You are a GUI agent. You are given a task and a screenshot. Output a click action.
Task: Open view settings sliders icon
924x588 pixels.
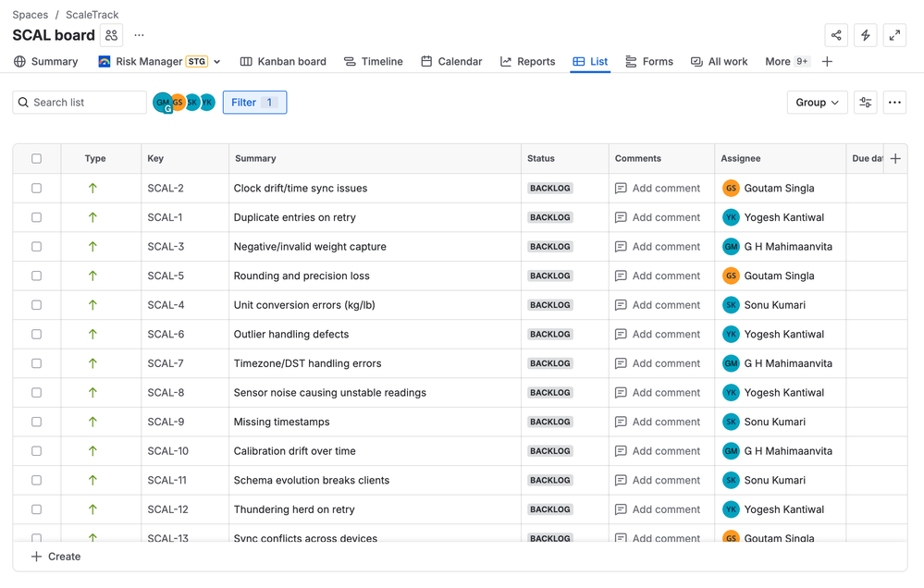click(866, 103)
